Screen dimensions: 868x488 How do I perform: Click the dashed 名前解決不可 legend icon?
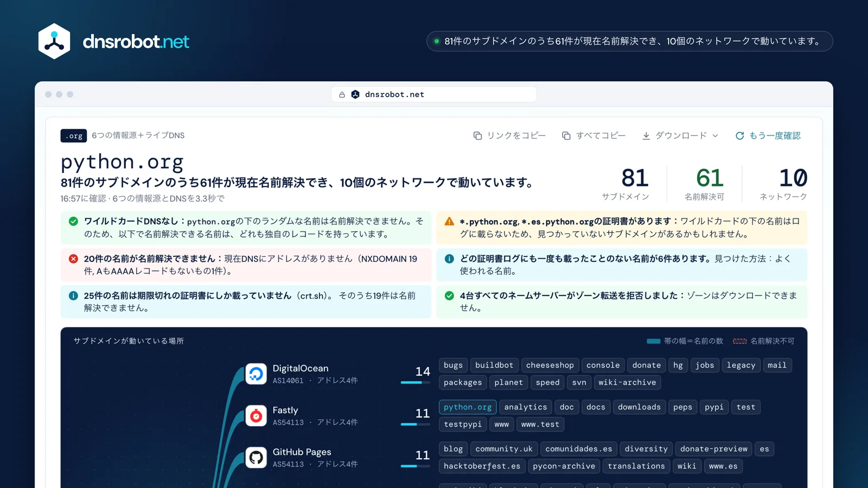coord(739,341)
